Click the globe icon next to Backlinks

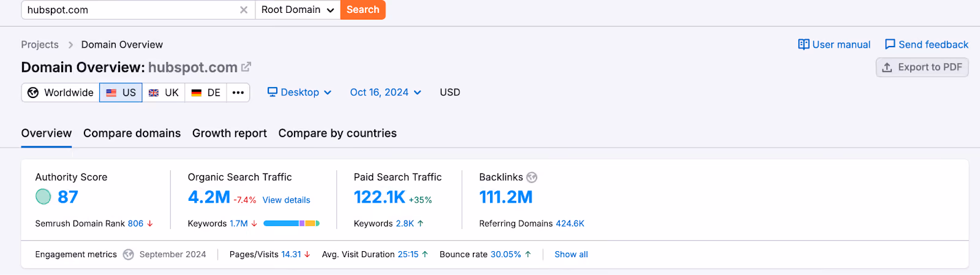click(x=532, y=177)
